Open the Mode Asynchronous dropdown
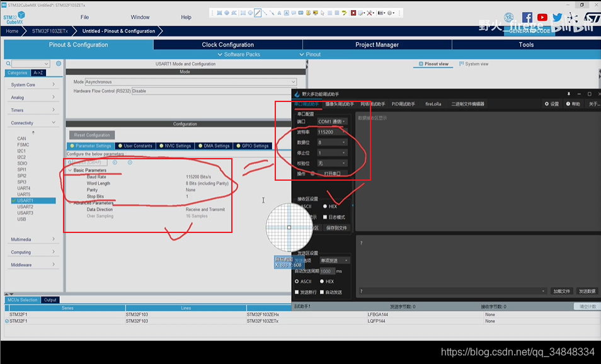 [190, 82]
